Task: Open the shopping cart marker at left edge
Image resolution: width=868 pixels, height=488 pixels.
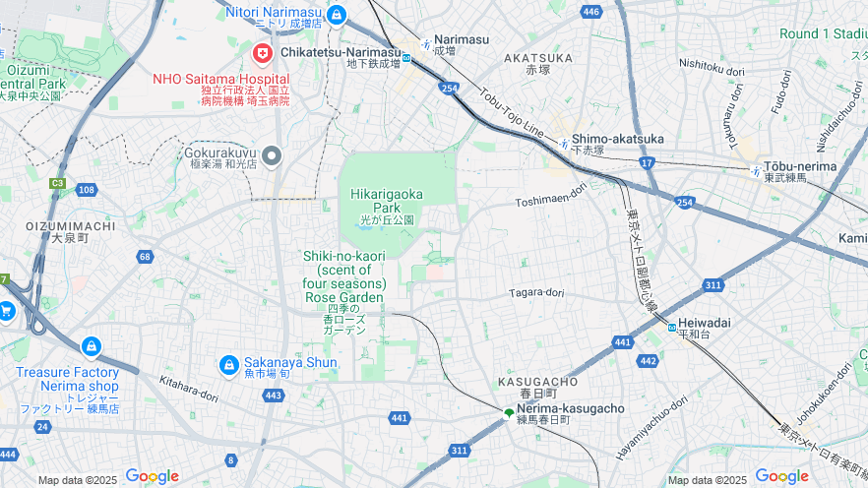Action: [6, 312]
